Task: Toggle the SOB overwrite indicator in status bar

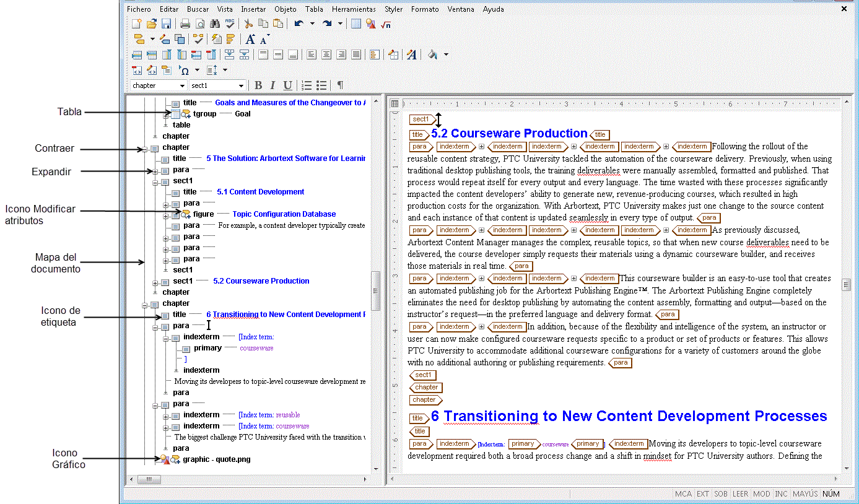Action: click(x=721, y=494)
